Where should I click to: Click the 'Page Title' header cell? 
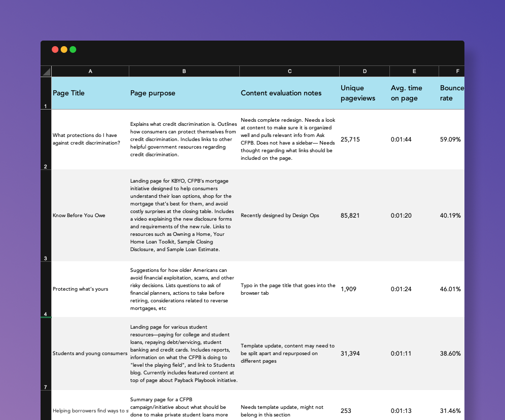tap(90, 93)
